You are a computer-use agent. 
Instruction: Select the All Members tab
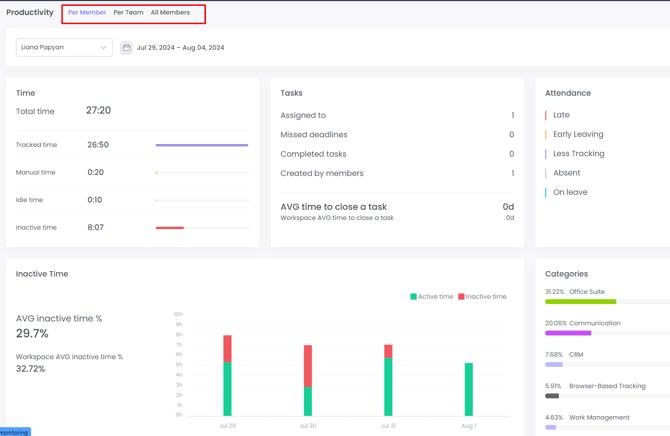click(x=170, y=13)
